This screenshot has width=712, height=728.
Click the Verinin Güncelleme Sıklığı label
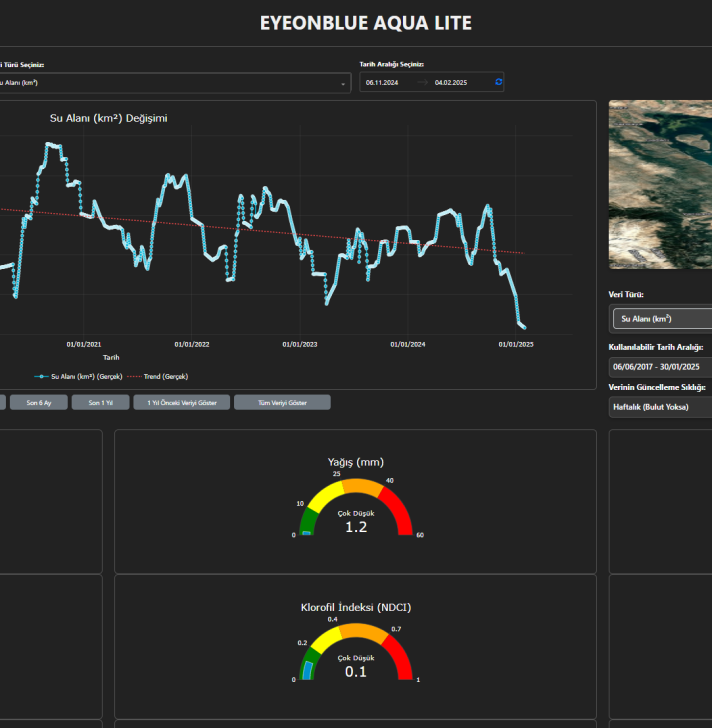[x=657, y=387]
